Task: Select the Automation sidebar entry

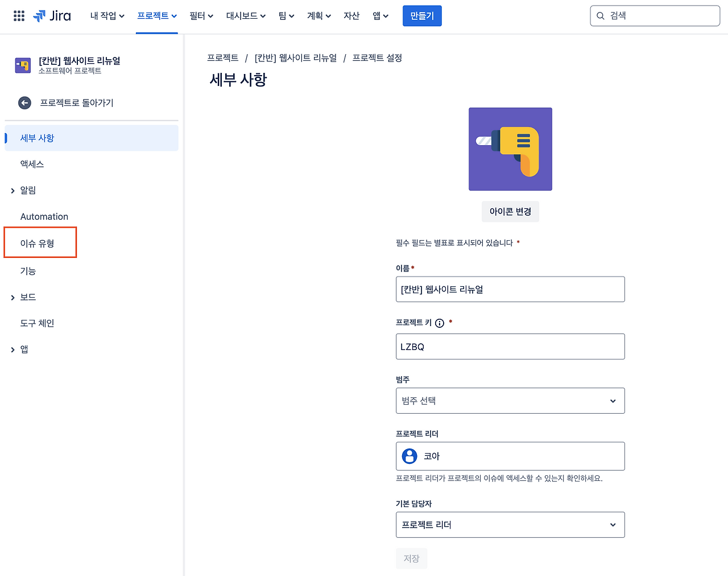Action: (x=44, y=216)
